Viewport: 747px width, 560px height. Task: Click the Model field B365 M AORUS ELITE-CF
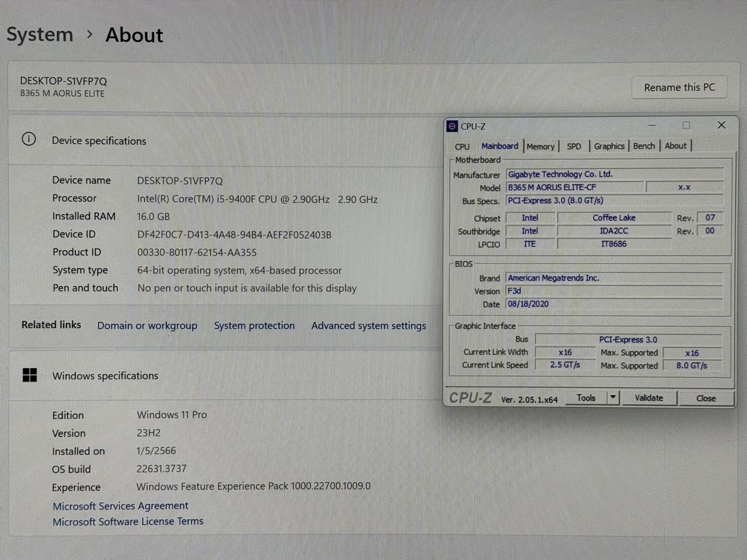click(x=575, y=188)
